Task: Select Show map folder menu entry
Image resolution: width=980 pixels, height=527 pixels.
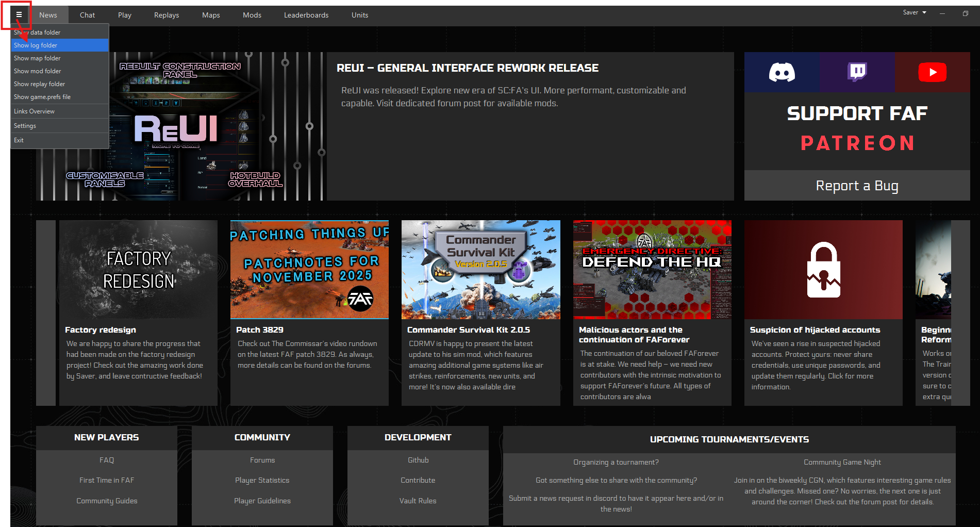Action: pyautogui.click(x=60, y=58)
